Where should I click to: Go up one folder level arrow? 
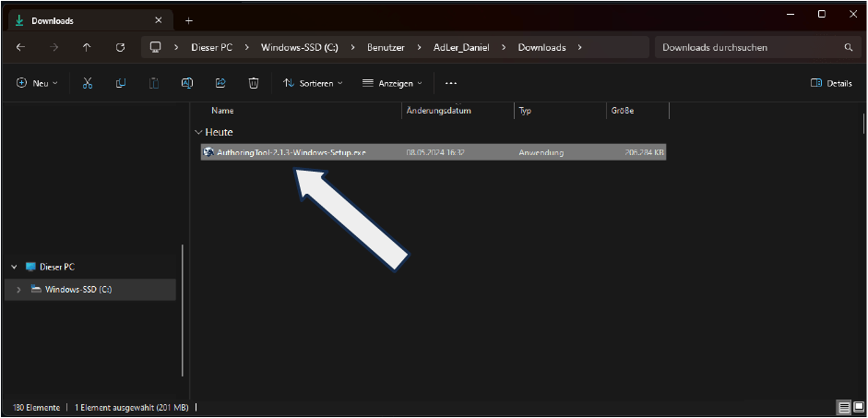point(87,47)
